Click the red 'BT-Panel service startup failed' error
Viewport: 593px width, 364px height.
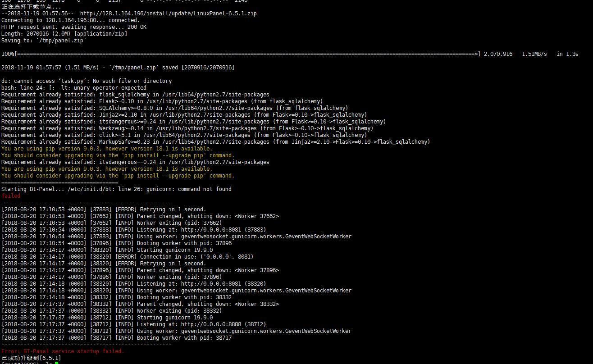pyautogui.click(x=63, y=351)
